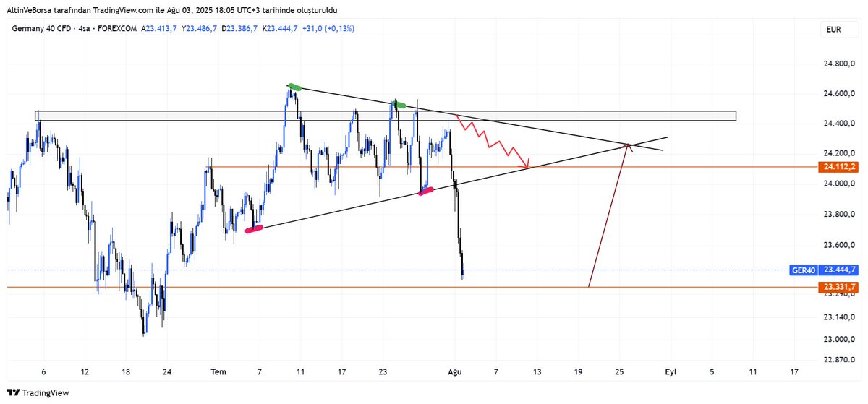Screen dimensions: 868x404
Task: Click date 18 on the time axis
Action: tap(127, 372)
